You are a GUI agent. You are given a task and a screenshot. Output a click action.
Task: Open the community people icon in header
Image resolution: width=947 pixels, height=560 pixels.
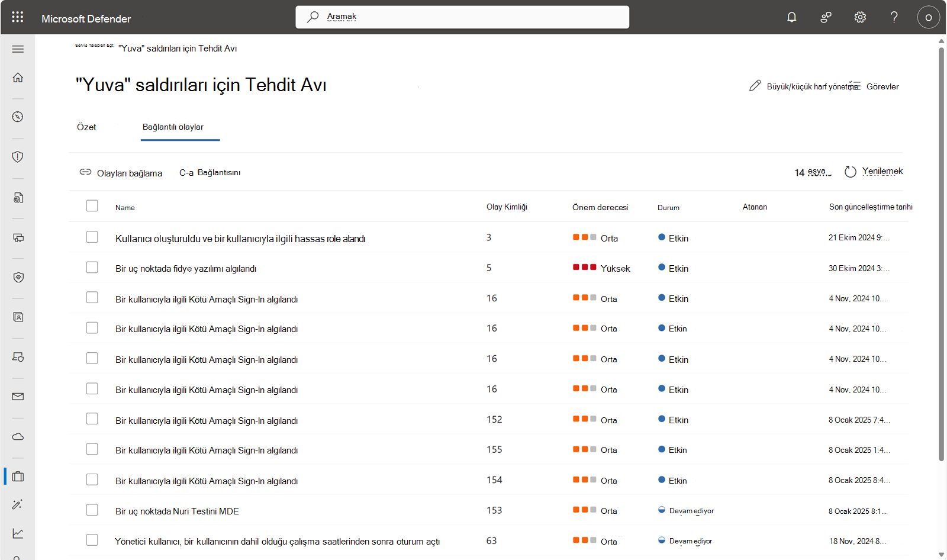click(826, 17)
